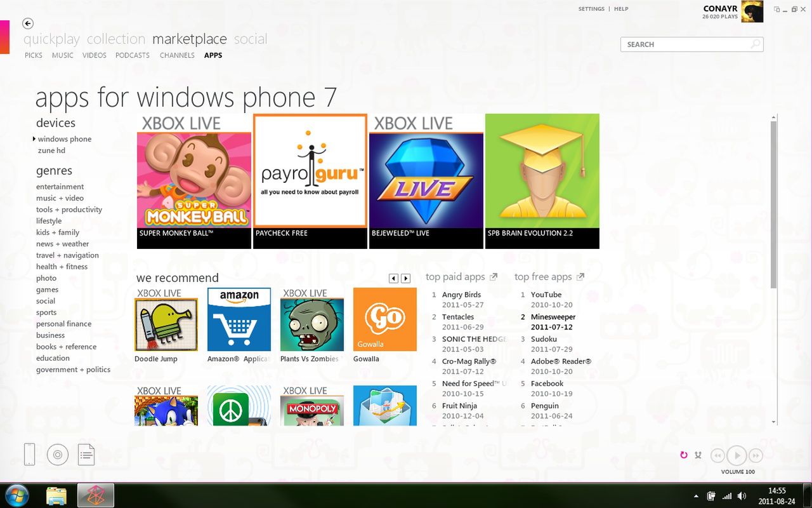The image size is (812, 508).
Task: Open the Picks submenu
Action: [x=34, y=55]
